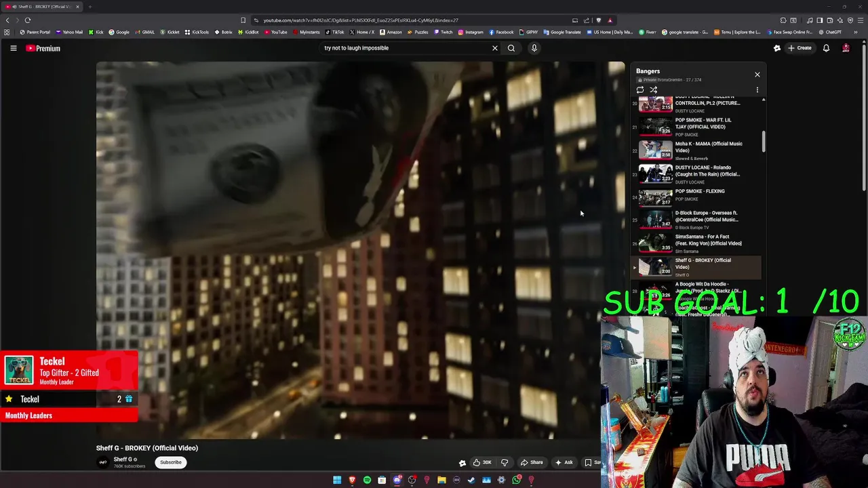
Task: Go to YouTube Premium home logo
Action: point(43,48)
